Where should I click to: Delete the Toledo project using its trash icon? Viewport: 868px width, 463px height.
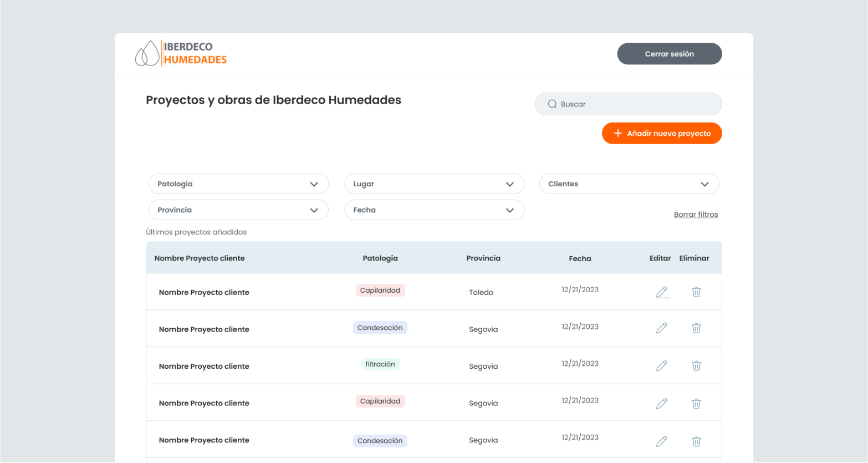[x=696, y=292]
